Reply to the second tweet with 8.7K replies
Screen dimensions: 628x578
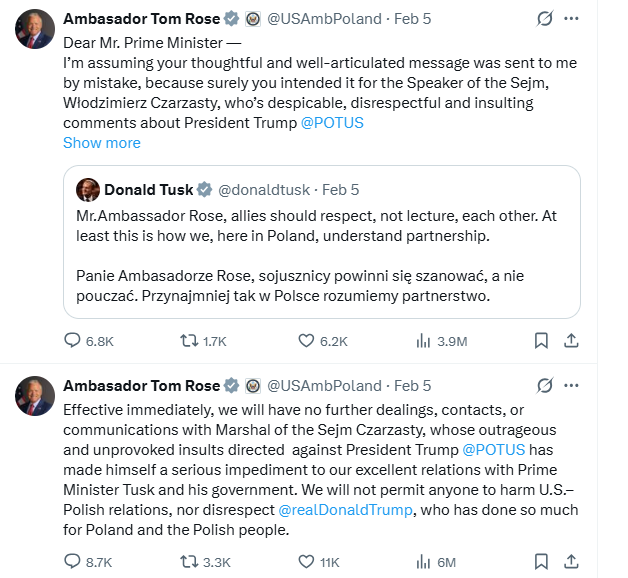pyautogui.click(x=72, y=561)
